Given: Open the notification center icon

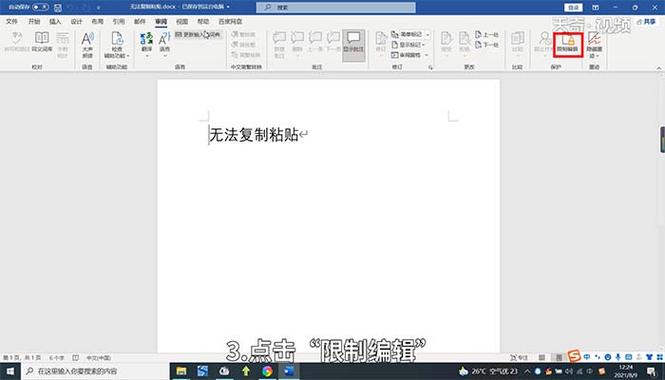Looking at the screenshot, I should [651, 372].
